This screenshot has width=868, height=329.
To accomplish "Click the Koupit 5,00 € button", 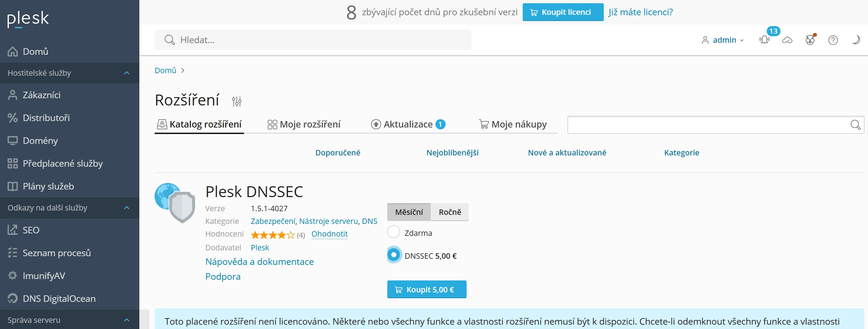I will pyautogui.click(x=427, y=290).
